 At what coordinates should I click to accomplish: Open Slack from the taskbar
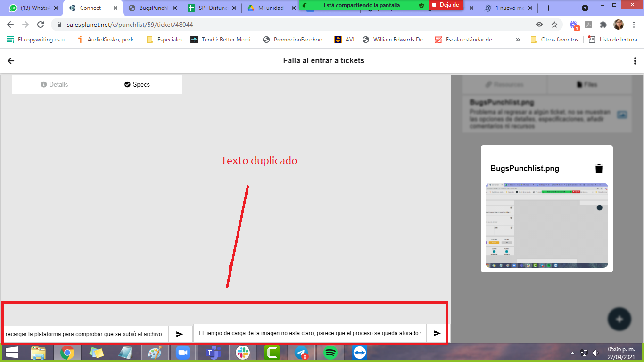tap(243, 353)
